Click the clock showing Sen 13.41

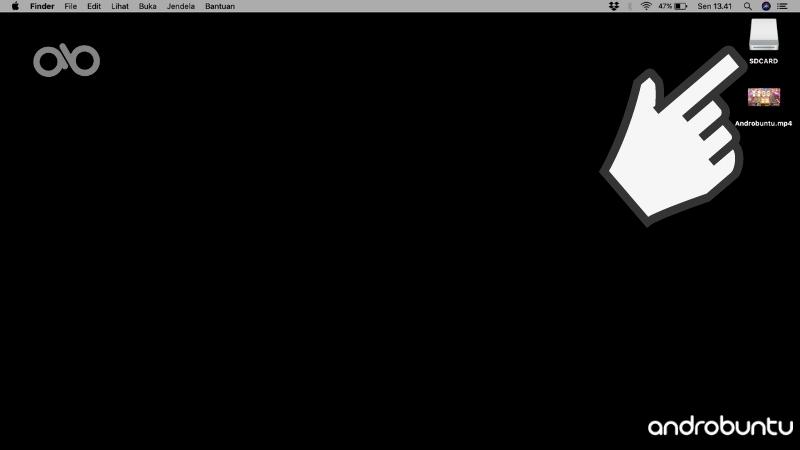click(x=714, y=6)
